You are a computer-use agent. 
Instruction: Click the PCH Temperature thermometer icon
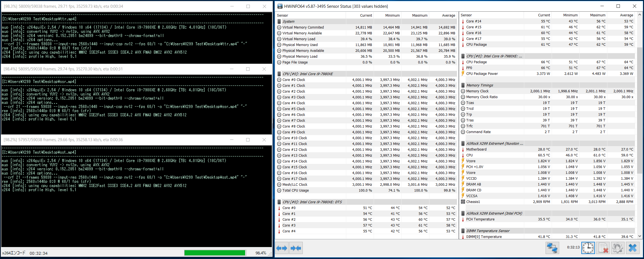(x=463, y=219)
